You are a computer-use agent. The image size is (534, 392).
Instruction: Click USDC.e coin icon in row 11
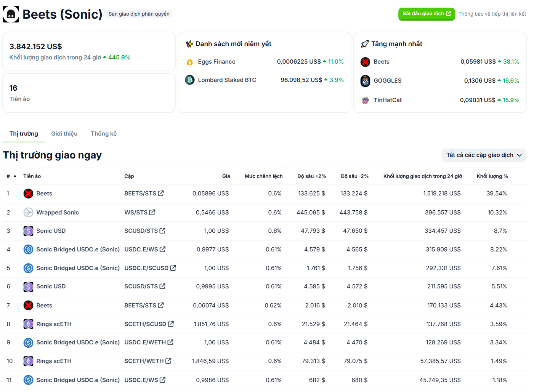click(28, 380)
